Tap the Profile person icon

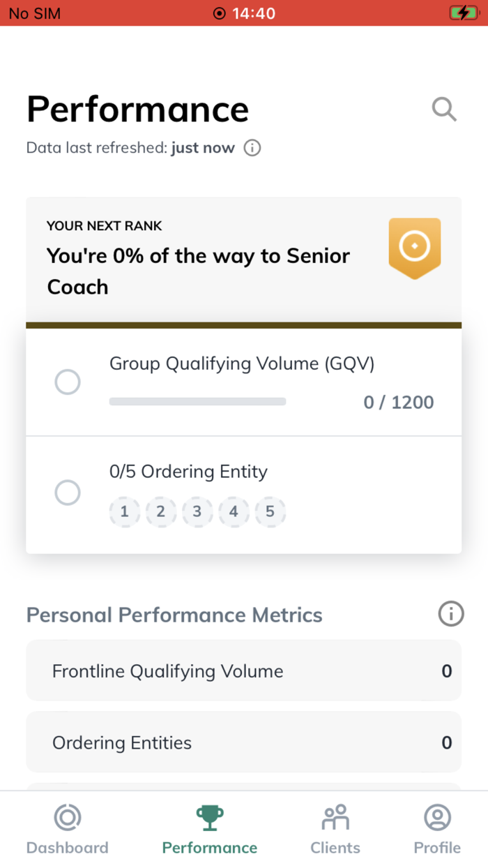[x=437, y=815]
